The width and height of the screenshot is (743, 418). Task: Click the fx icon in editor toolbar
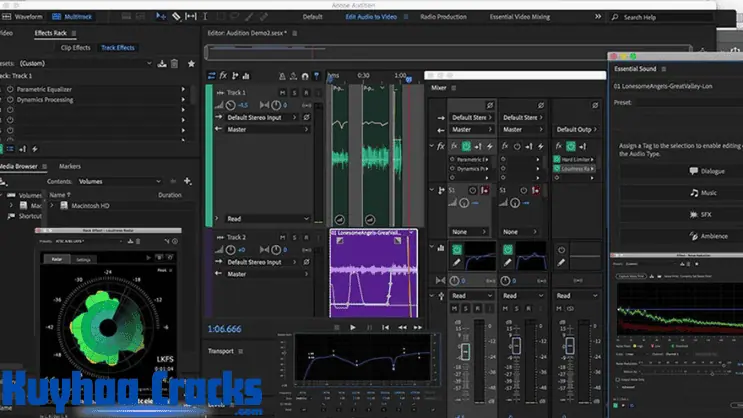pos(223,75)
